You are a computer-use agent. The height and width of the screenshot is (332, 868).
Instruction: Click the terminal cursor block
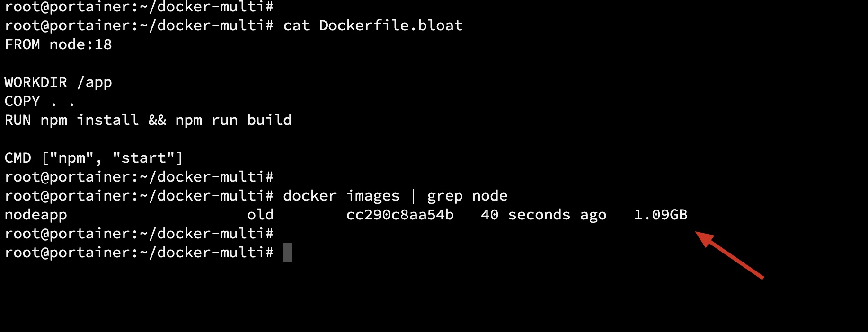[287, 252]
